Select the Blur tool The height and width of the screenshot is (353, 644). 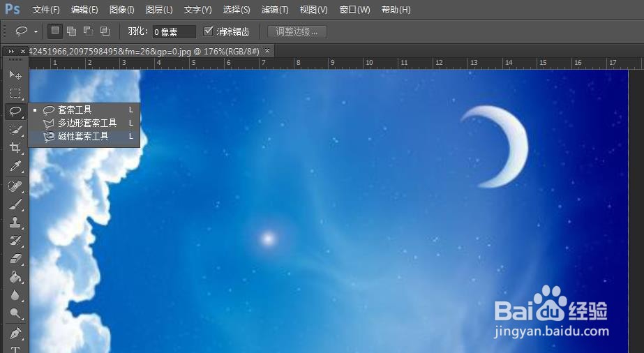tap(15, 296)
